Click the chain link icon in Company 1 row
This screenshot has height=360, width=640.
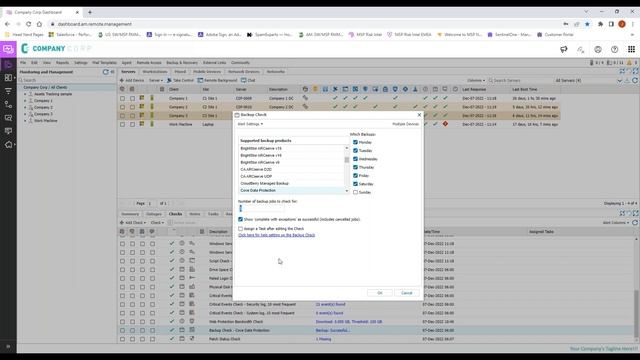305,98
